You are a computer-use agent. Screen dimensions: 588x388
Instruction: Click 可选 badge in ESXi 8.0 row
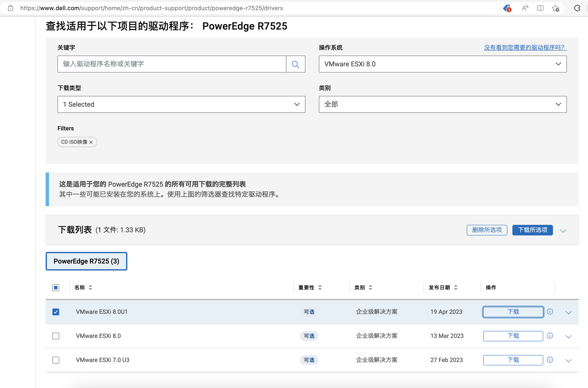pos(309,336)
